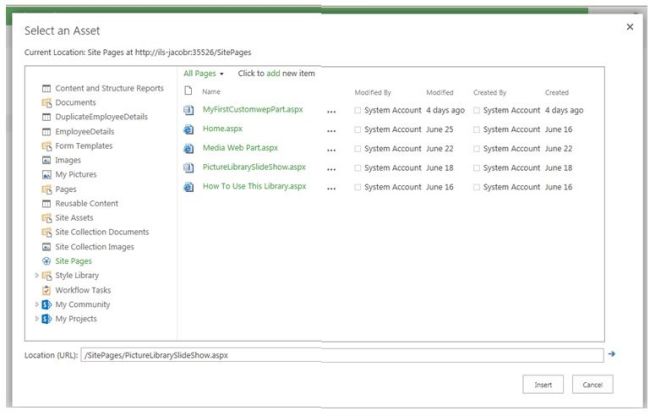Click the Site Assets library icon
This screenshot has height=416, width=650.
46,218
